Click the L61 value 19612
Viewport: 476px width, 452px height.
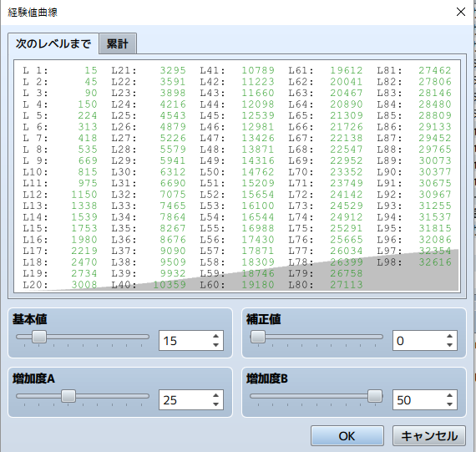[x=347, y=70]
